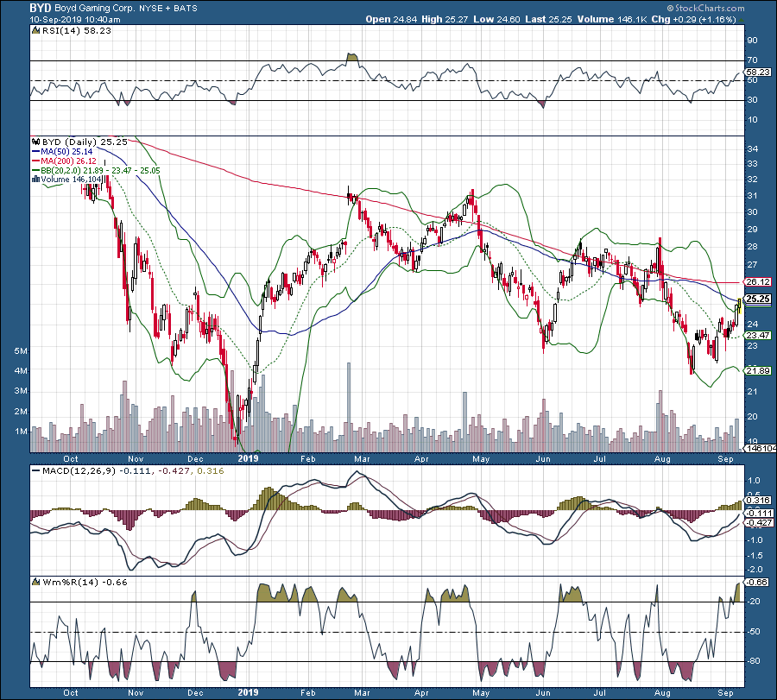The width and height of the screenshot is (777, 700).
Task: Click the candlestick icon beside BYD (Daily)
Action: pyautogui.click(x=35, y=142)
